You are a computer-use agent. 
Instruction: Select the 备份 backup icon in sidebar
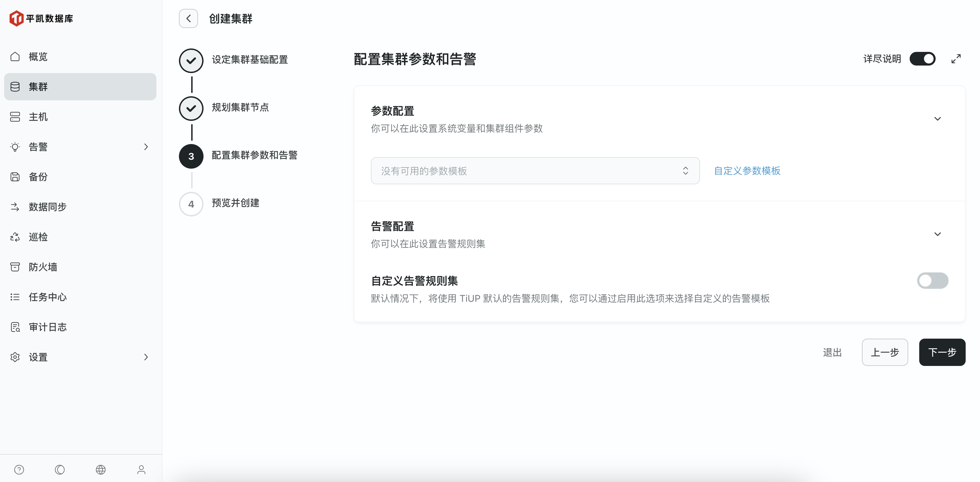point(38,176)
